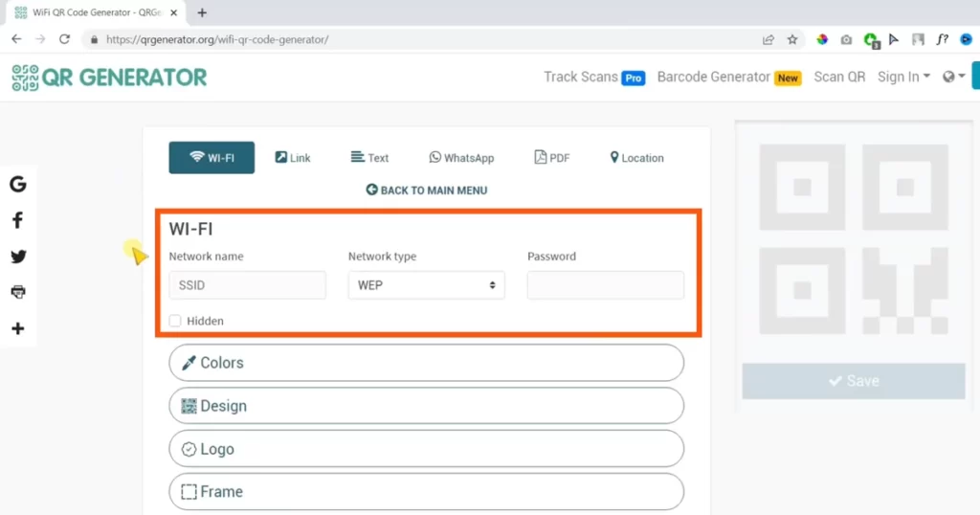Click the gray square extension icon
The height and width of the screenshot is (515, 980).
918,39
